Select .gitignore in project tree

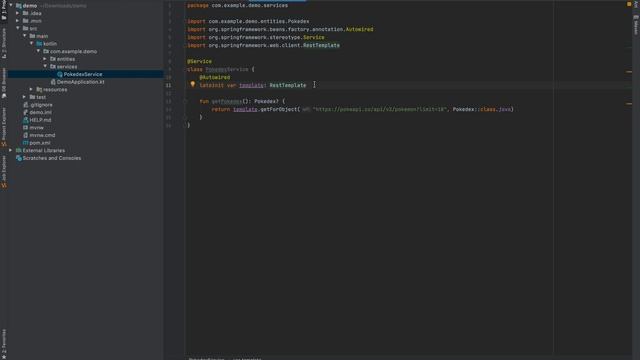pos(41,104)
